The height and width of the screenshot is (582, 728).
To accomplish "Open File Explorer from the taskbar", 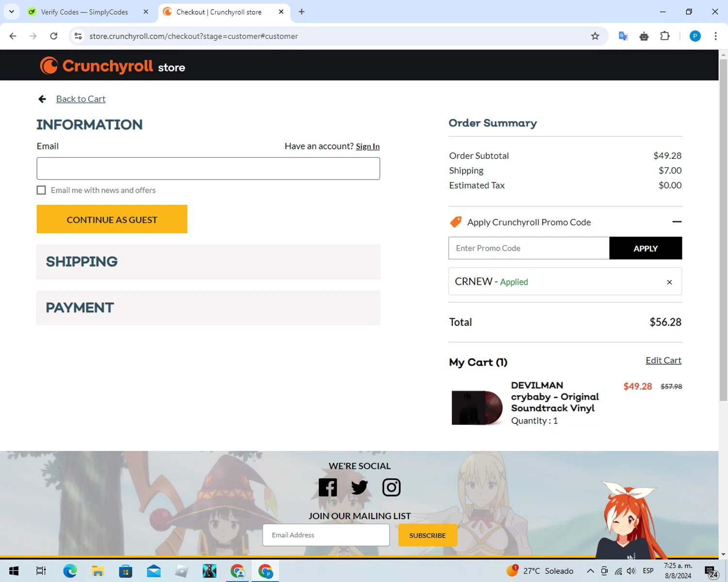I will [98, 571].
